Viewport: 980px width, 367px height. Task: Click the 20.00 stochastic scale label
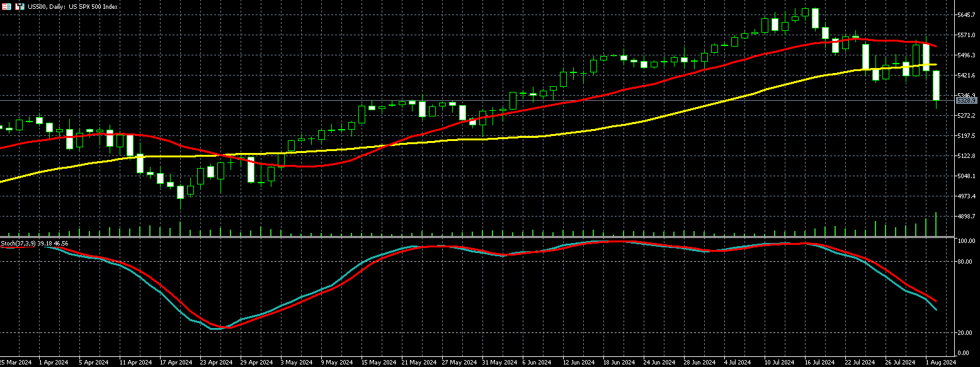(966, 332)
